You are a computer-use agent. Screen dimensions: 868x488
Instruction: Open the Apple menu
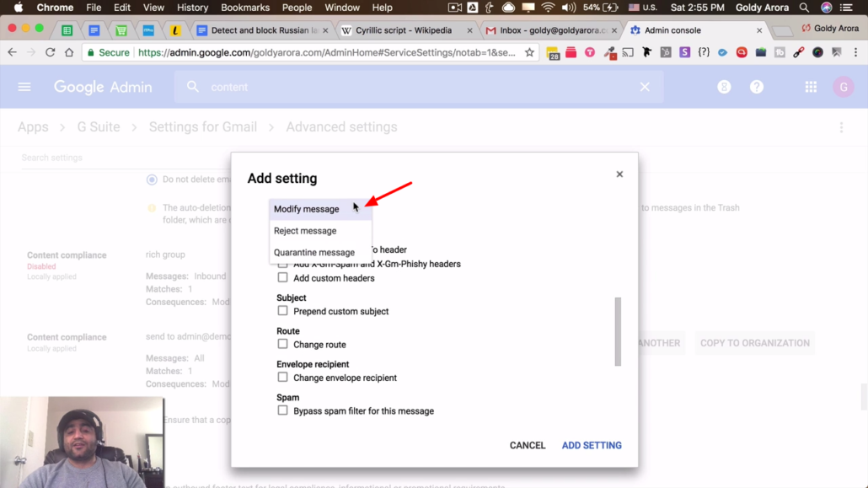point(19,8)
